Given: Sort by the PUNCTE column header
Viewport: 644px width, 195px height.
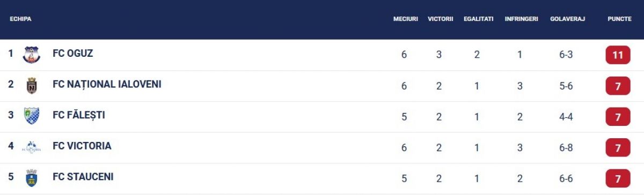Looking at the screenshot, I should tap(619, 19).
